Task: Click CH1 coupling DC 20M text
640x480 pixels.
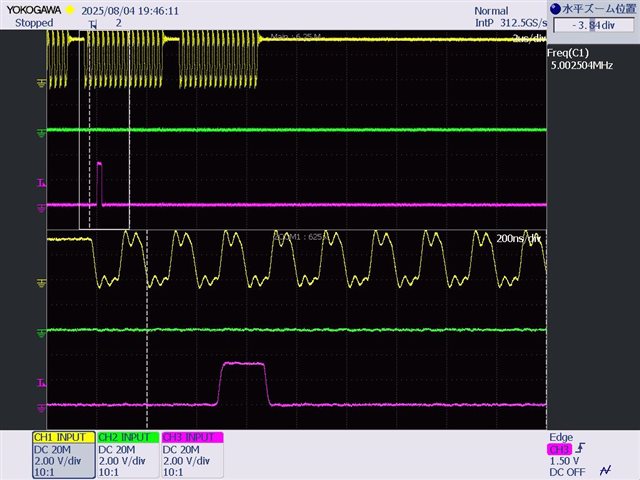Action: point(52,449)
